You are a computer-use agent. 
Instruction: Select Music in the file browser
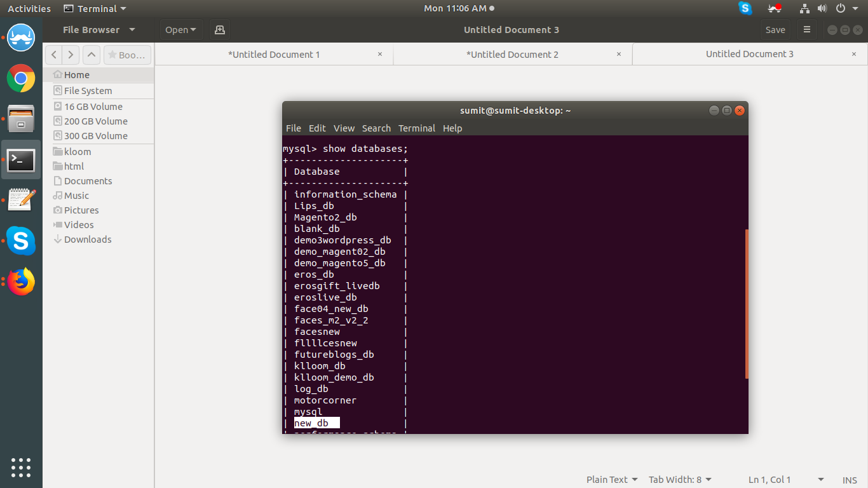98,196
